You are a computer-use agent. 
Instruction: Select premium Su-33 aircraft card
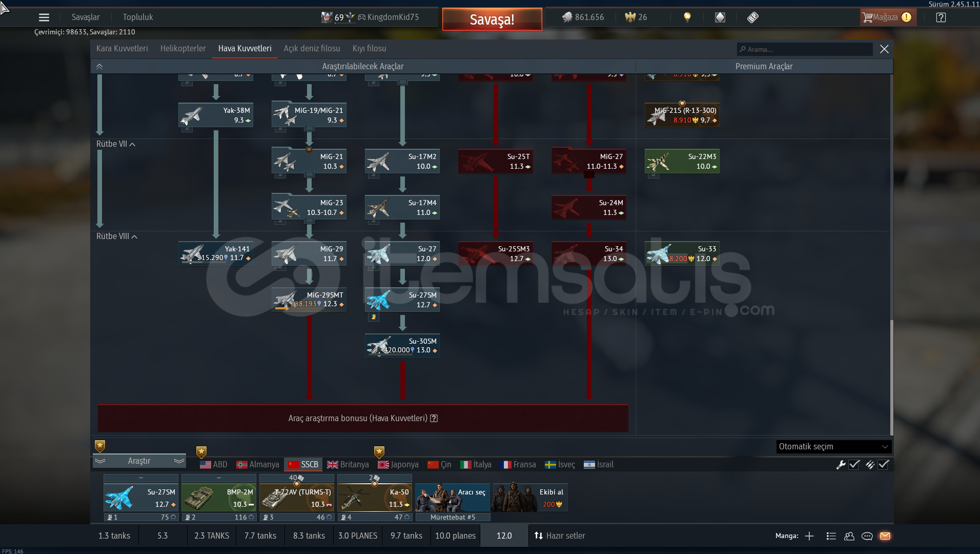point(682,254)
